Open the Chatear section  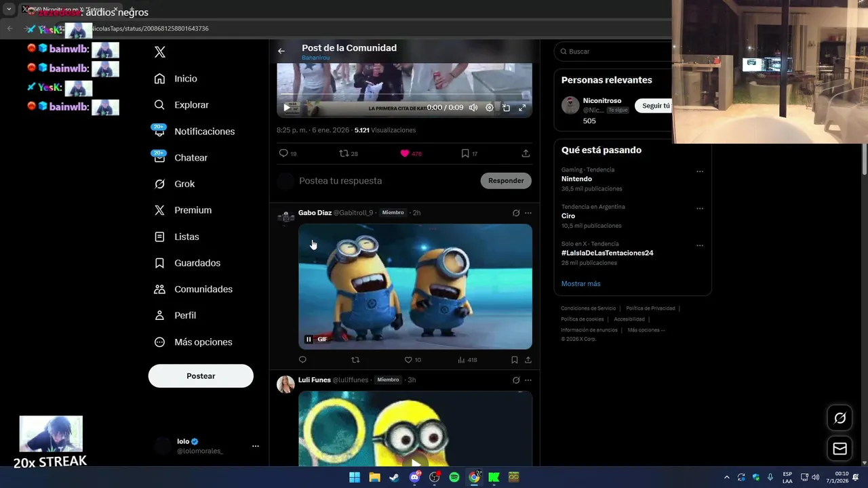(180, 157)
